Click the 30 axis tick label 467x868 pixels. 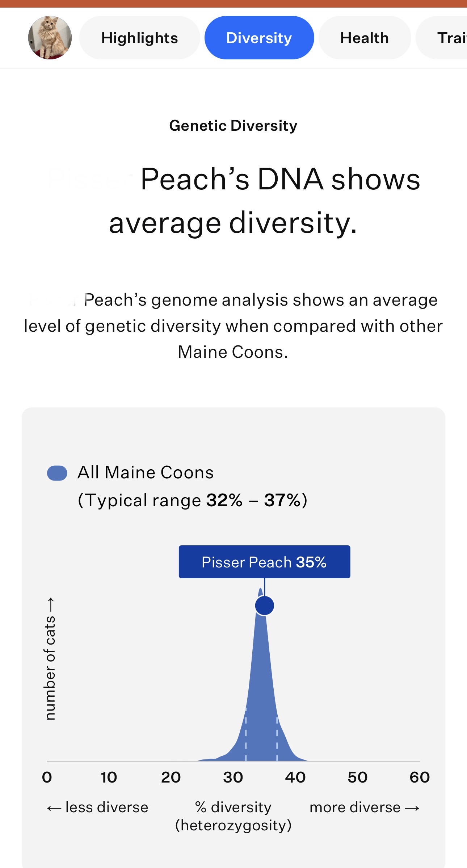coord(233,777)
